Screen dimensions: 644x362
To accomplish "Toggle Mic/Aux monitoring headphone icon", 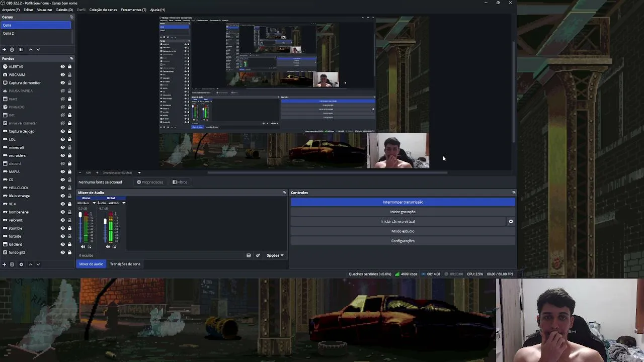I will tap(90, 247).
